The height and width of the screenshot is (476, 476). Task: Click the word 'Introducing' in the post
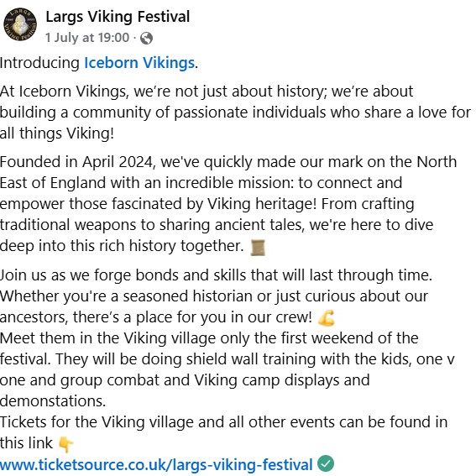point(39,63)
